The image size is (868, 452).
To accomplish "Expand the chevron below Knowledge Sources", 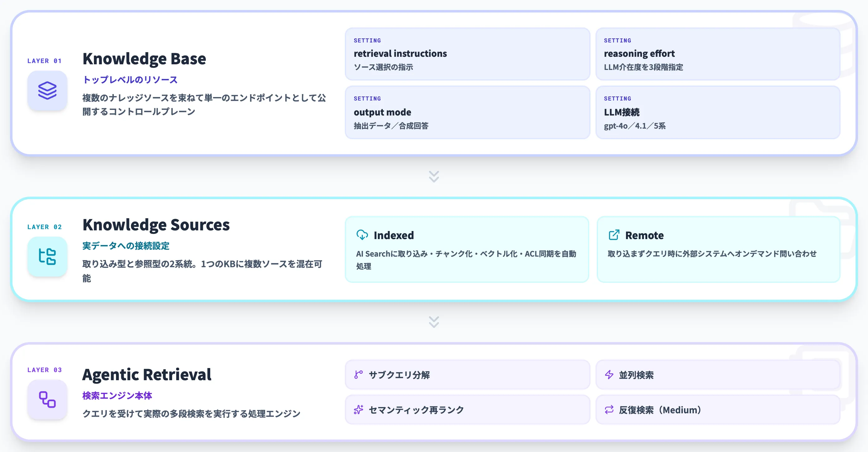I will [x=434, y=322].
